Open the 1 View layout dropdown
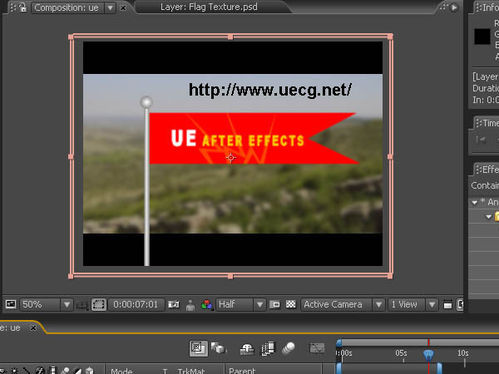The image size is (499, 374). 413,304
